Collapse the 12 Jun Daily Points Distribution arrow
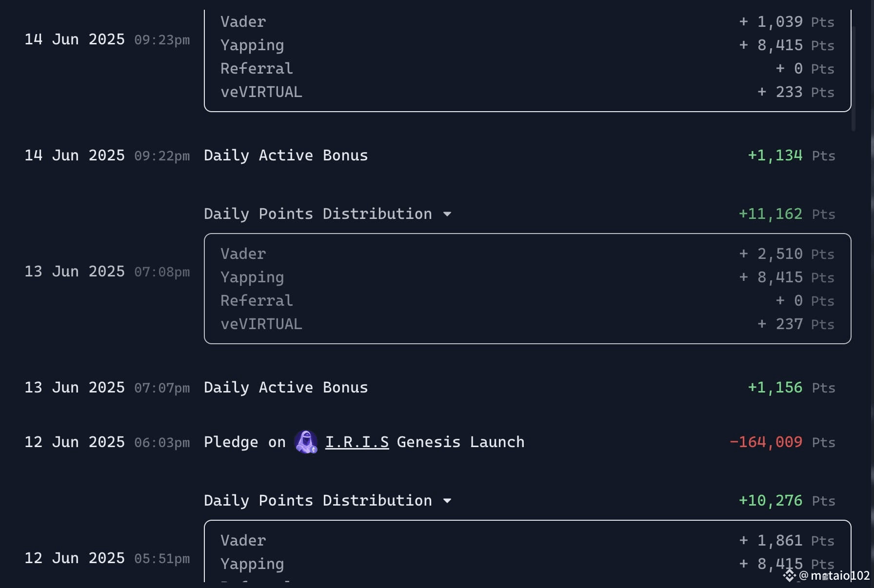Viewport: 874px width, 588px height. click(x=447, y=501)
